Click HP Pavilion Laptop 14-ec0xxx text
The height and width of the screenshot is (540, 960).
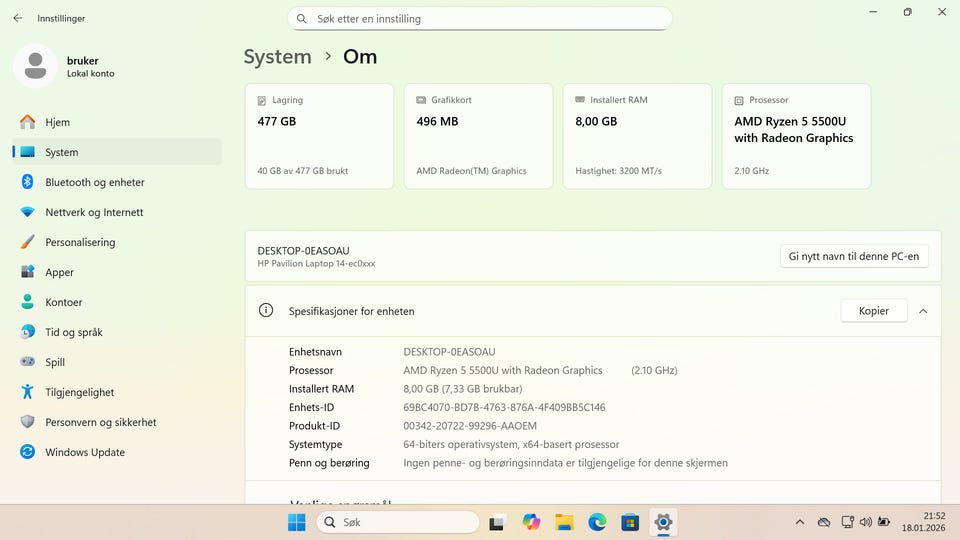tap(316, 263)
